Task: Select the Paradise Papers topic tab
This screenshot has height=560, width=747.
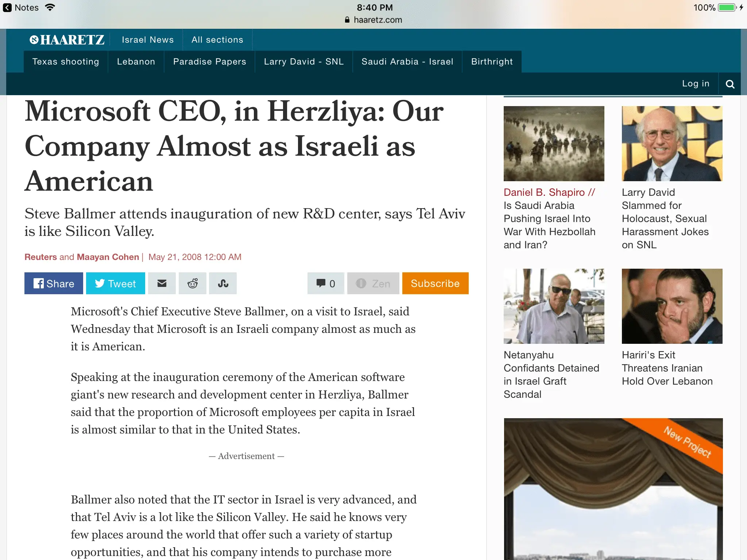Action: pyautogui.click(x=209, y=62)
